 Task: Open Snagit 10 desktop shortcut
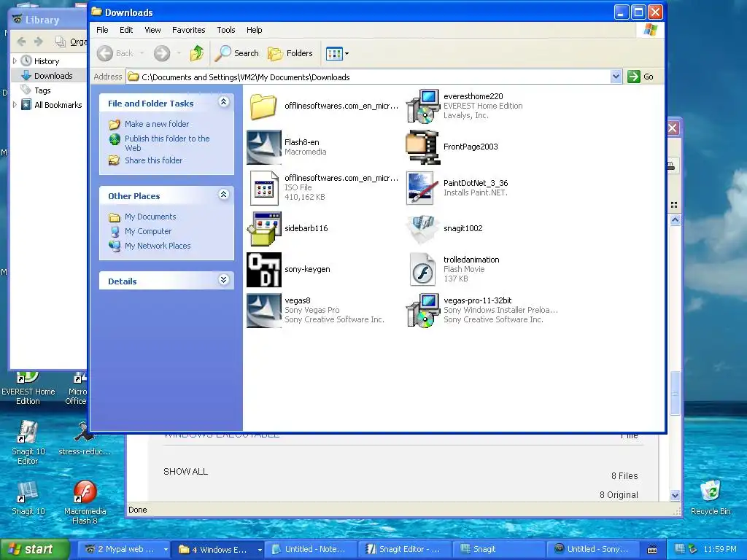coord(28,498)
